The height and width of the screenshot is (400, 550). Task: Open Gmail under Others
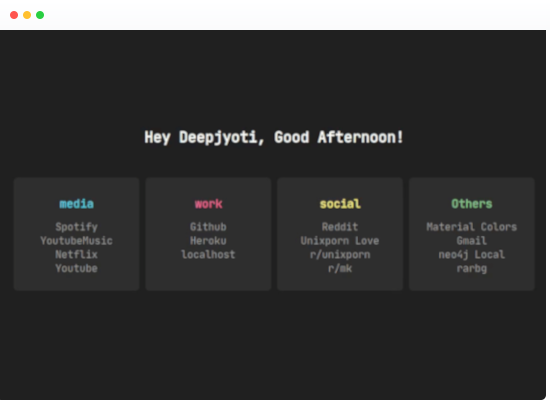pos(472,241)
